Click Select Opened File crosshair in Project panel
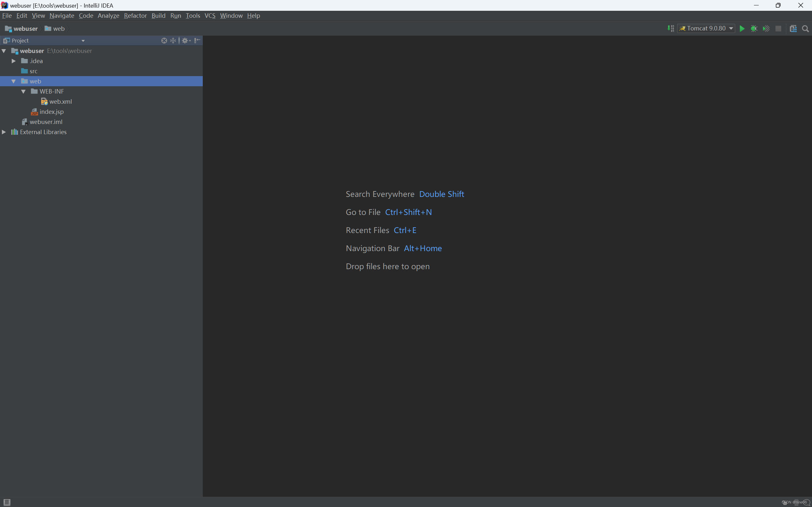812x507 pixels. (164, 40)
